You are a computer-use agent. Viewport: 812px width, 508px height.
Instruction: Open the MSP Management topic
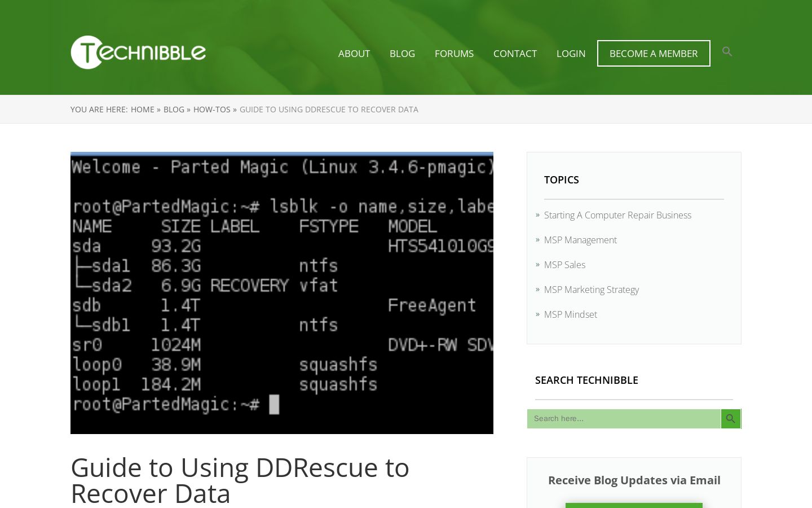point(580,240)
